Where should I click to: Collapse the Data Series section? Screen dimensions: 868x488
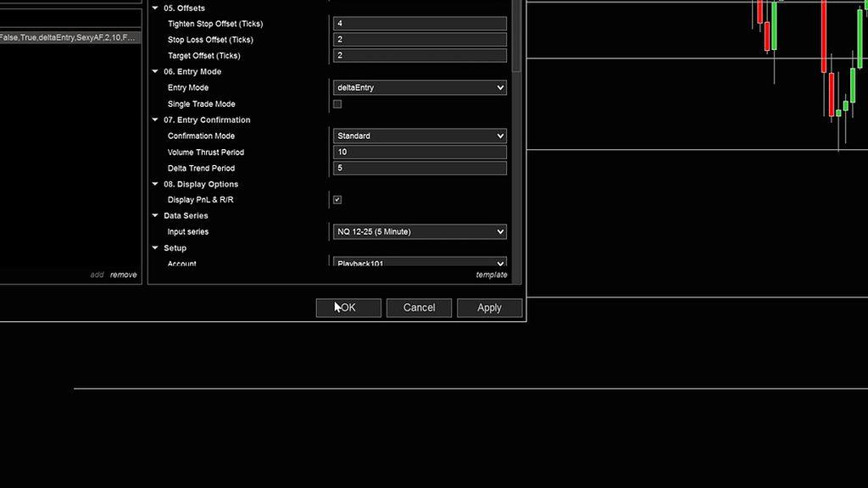pos(155,216)
